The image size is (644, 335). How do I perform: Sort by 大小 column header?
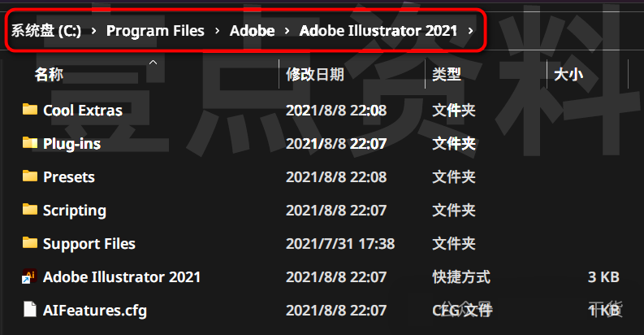(x=568, y=74)
